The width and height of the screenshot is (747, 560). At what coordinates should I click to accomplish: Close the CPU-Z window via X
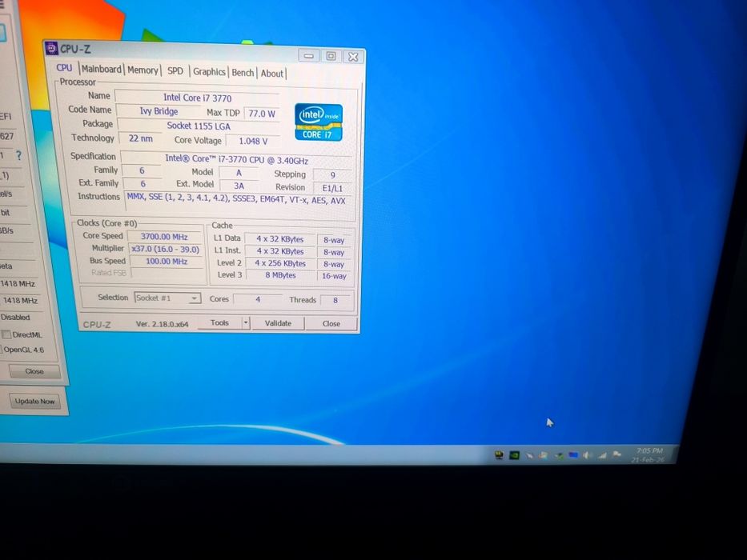point(354,57)
